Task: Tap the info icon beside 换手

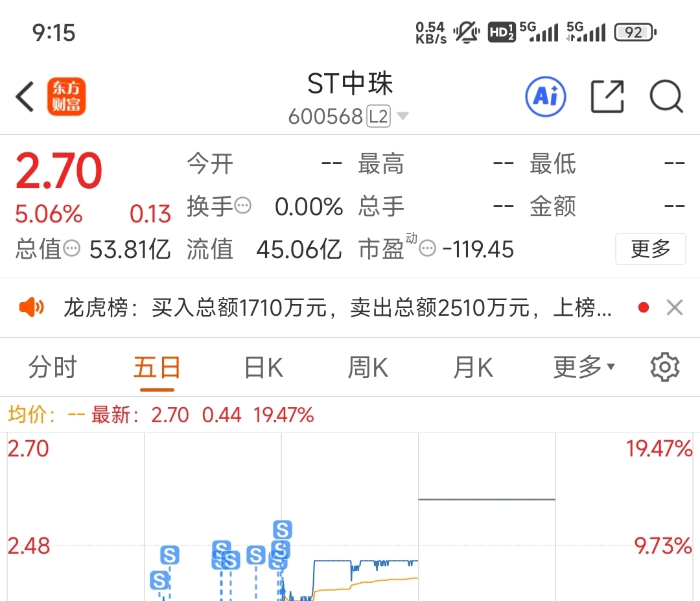Action: pos(243,206)
